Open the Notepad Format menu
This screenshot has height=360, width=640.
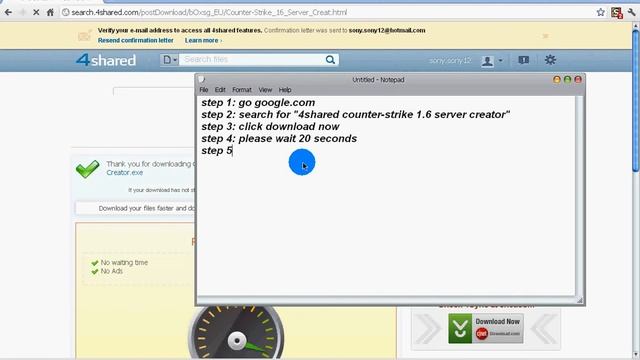point(242,90)
